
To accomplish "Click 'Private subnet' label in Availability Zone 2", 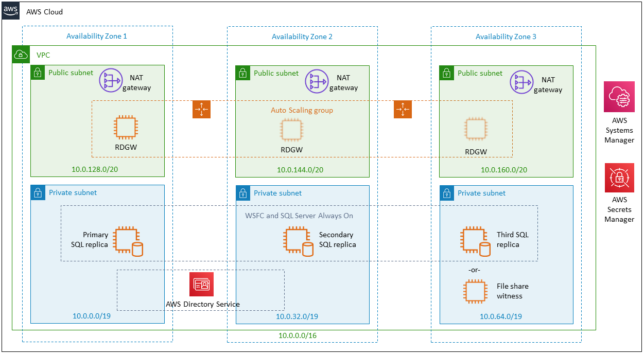I will [x=278, y=193].
